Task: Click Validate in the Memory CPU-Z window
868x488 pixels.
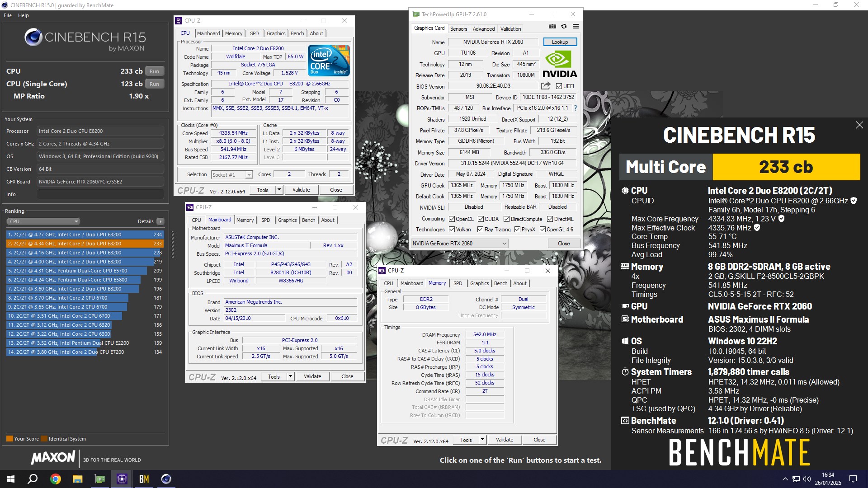Action: [505, 440]
